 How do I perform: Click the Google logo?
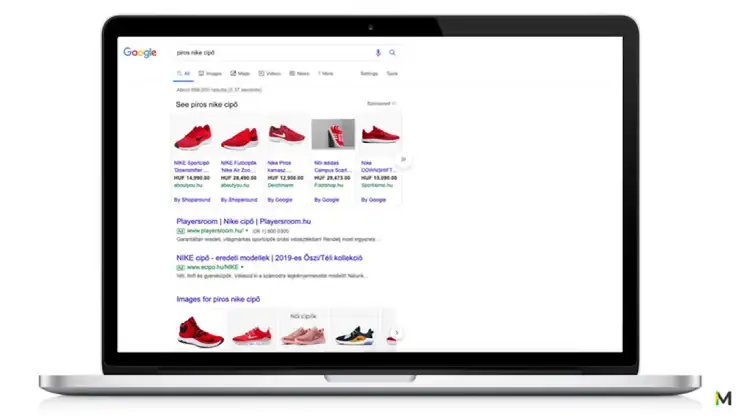(x=140, y=52)
